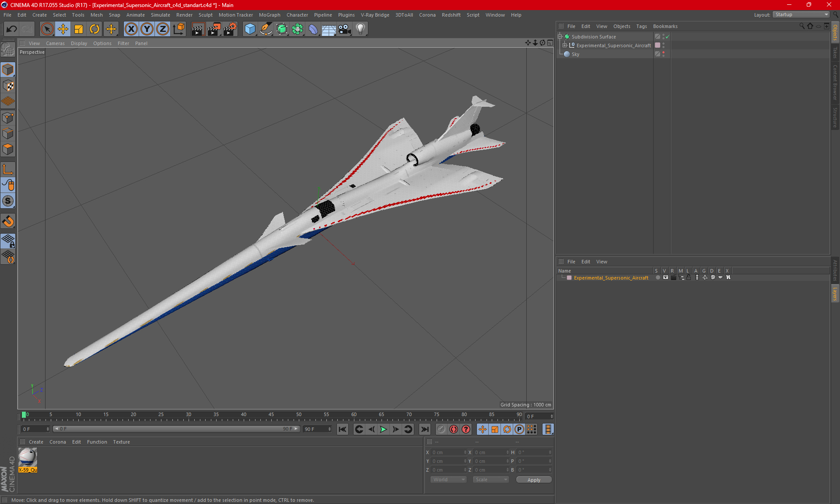
Task: Click the Undo arrow icon
Action: tap(12, 29)
